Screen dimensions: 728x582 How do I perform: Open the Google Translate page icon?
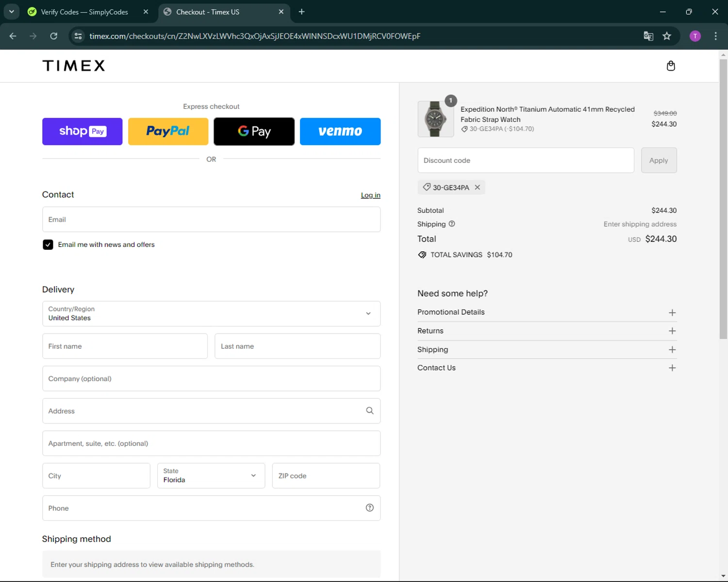(x=648, y=36)
